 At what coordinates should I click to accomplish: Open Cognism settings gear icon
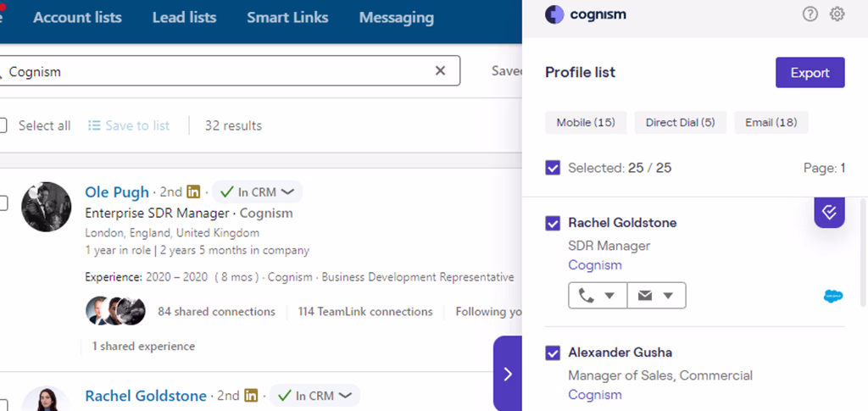click(837, 14)
